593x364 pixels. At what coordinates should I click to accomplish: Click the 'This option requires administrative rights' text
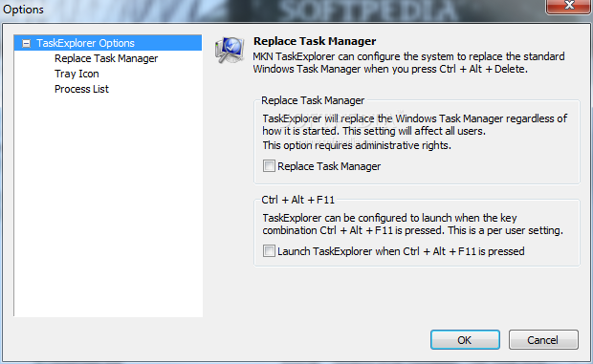pos(357,145)
